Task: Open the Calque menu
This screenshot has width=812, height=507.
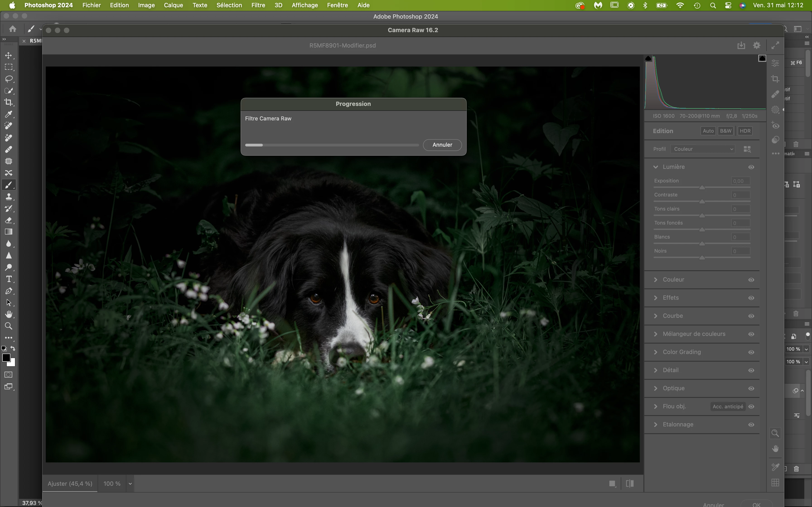Action: [x=173, y=5]
